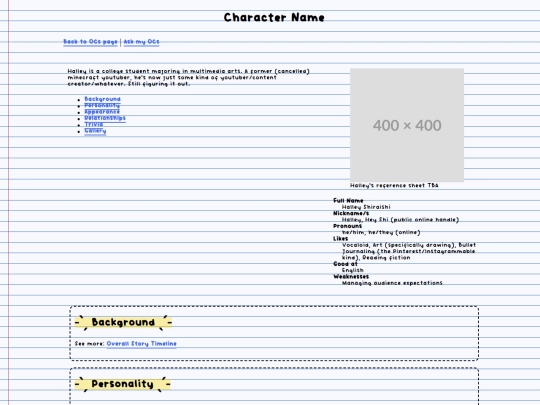Select the English value under Good at
540x405 pixels.
[x=353, y=270]
